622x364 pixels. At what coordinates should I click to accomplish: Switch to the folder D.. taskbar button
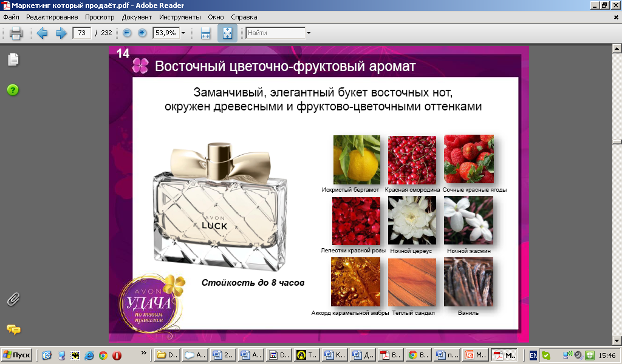coord(168,355)
